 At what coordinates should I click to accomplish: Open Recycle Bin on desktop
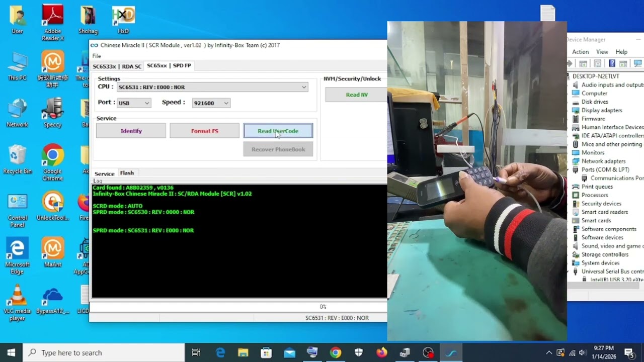(17, 159)
